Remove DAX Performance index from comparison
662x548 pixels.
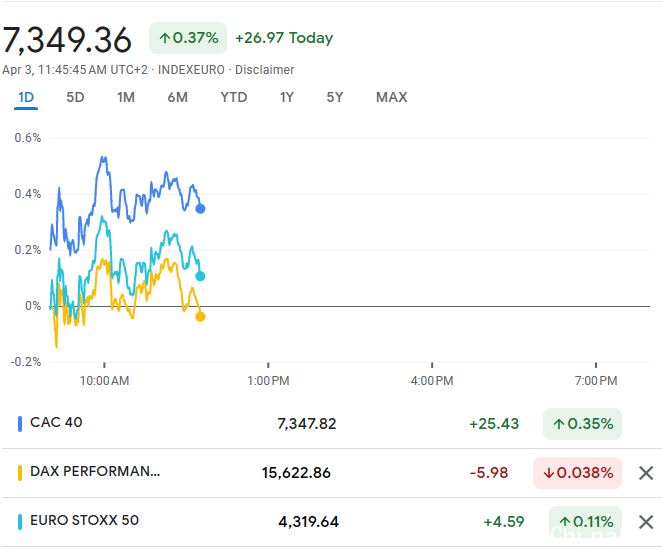pos(646,473)
